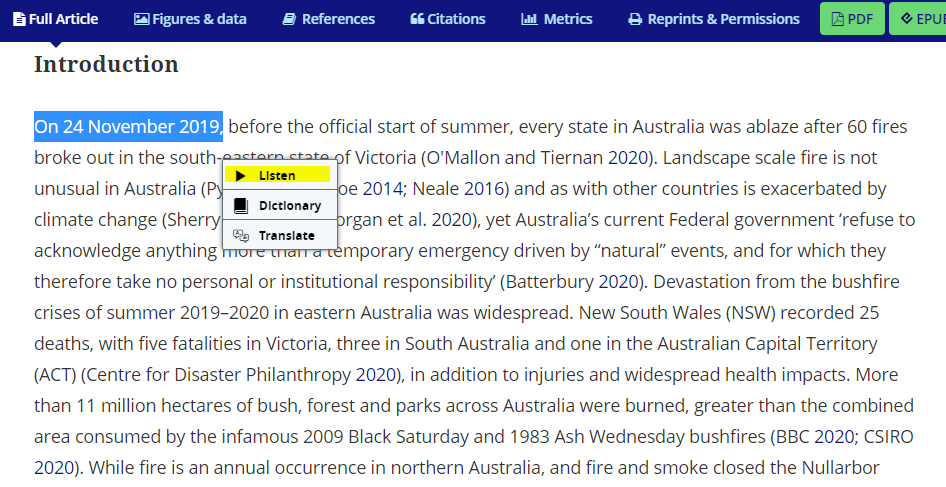Download the article as PDF
Viewport: 946px width, 487px height.
tap(851, 19)
